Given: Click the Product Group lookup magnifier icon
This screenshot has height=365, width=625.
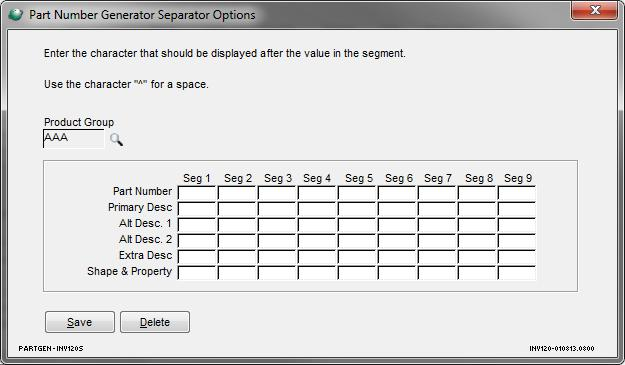Looking at the screenshot, I should tap(116, 139).
